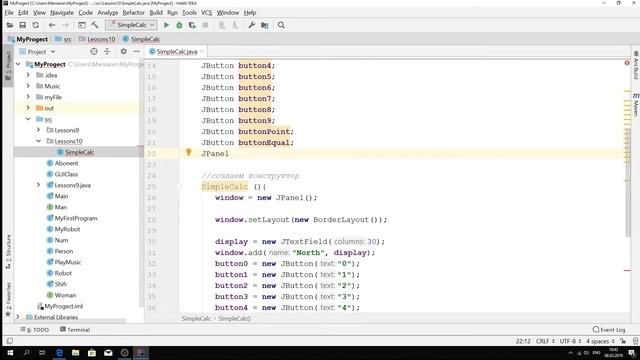This screenshot has height=360, width=640.
Task: Expand the myFile folder
Action: [x=28, y=97]
